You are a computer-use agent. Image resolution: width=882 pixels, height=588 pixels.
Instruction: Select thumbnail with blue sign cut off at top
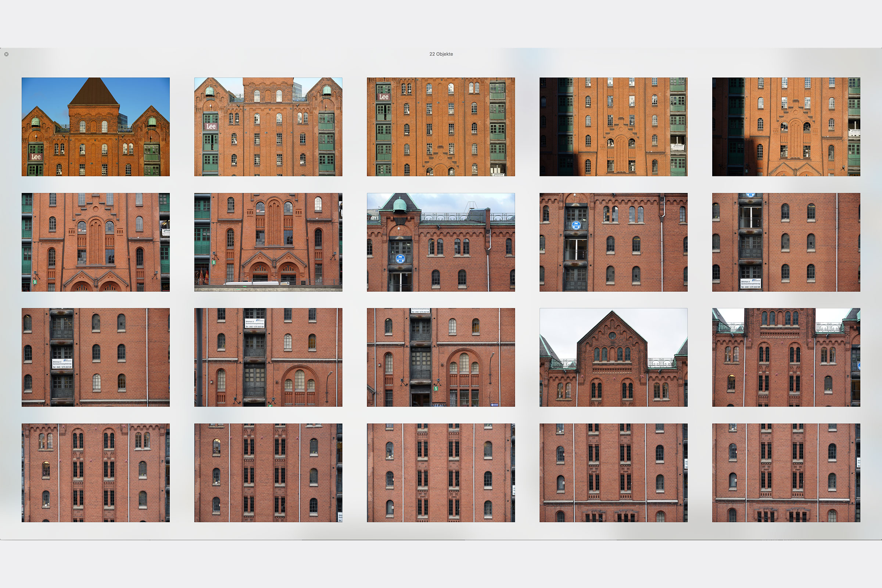point(786,242)
